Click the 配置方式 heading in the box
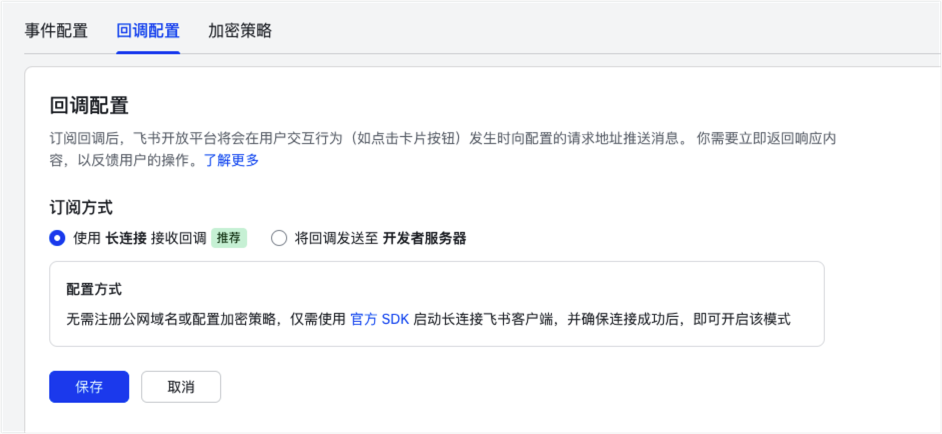Screen dimensions: 942x434 click(x=94, y=289)
